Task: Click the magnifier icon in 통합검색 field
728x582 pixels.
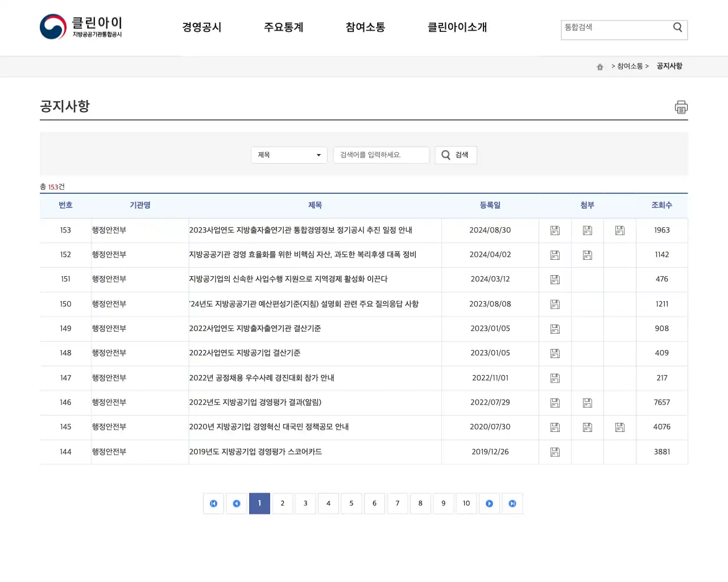Action: pyautogui.click(x=677, y=27)
